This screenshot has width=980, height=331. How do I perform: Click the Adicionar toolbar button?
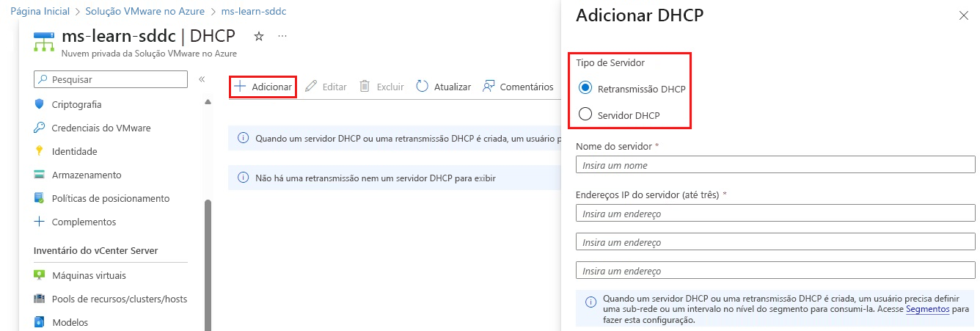click(x=263, y=87)
